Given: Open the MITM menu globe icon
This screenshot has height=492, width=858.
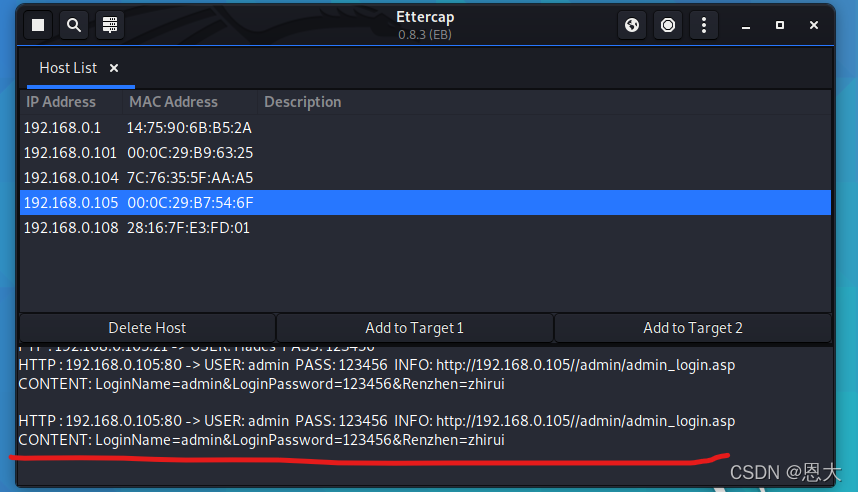Looking at the screenshot, I should click(x=631, y=25).
